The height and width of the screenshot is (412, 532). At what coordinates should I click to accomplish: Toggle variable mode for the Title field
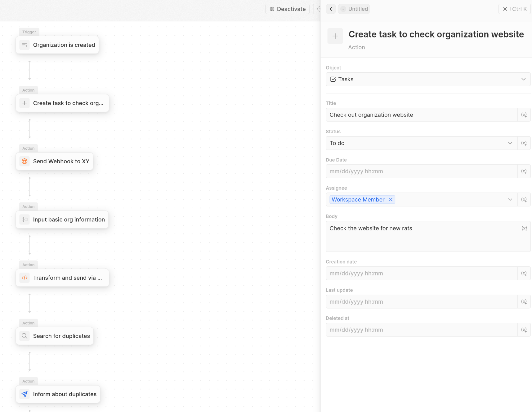(x=524, y=115)
